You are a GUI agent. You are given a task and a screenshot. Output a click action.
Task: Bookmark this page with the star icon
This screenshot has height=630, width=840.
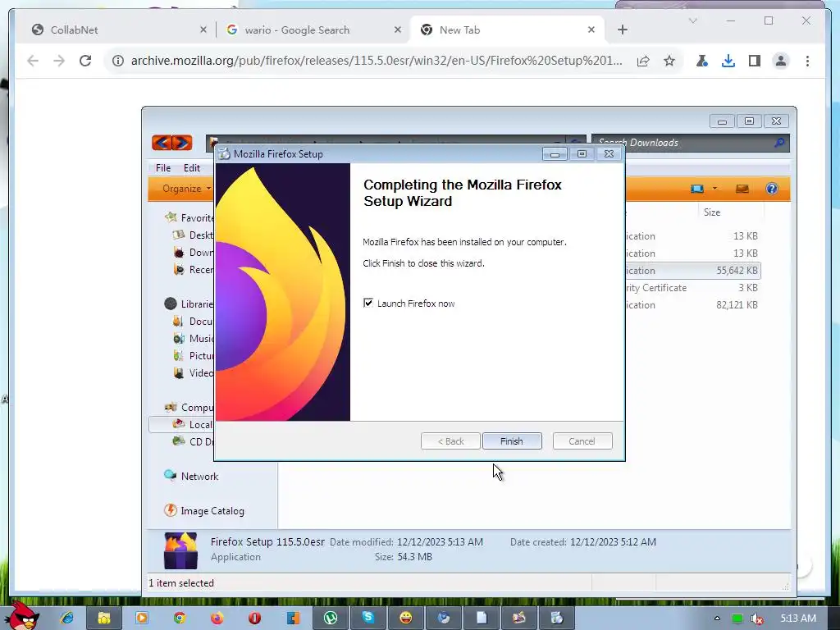(669, 61)
